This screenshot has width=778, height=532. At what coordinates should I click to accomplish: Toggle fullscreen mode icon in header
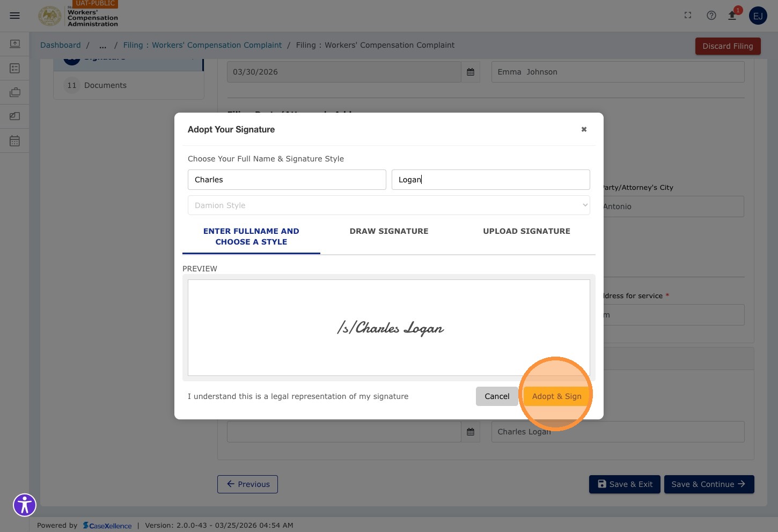click(688, 16)
